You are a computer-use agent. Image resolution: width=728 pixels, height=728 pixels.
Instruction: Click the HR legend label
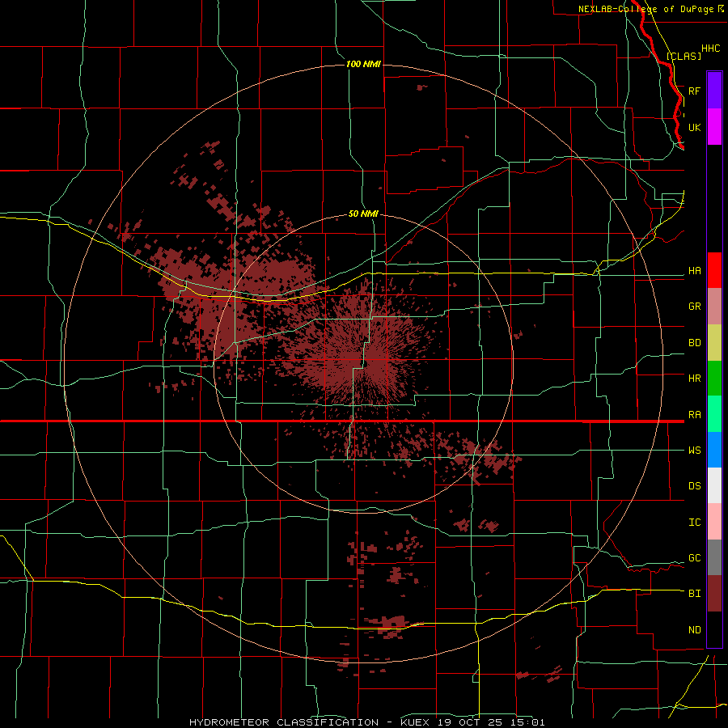[x=694, y=379]
